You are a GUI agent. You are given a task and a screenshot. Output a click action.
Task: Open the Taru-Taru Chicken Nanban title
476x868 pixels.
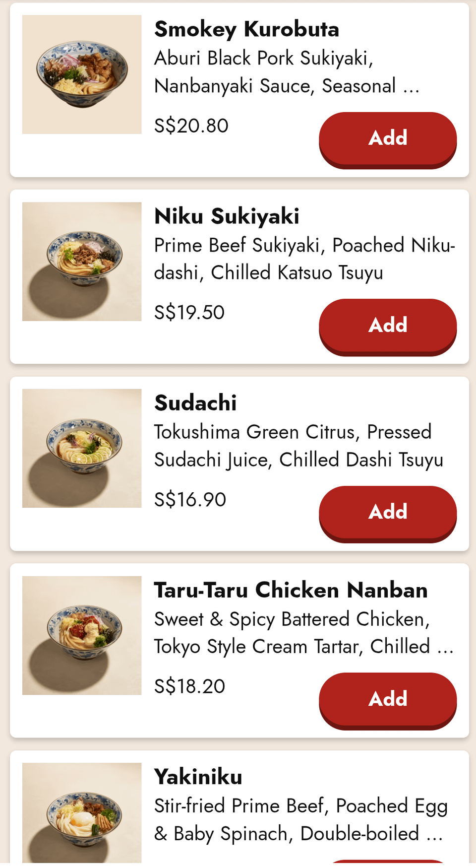pyautogui.click(x=291, y=590)
